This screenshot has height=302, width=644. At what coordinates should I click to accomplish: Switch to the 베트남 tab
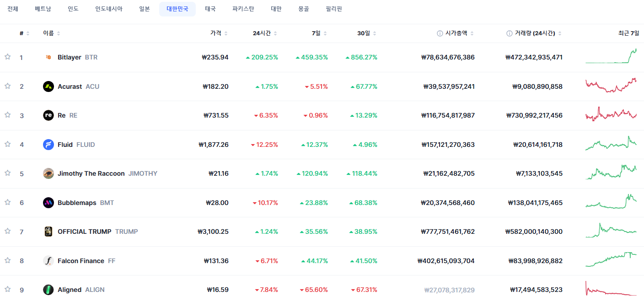click(x=43, y=9)
